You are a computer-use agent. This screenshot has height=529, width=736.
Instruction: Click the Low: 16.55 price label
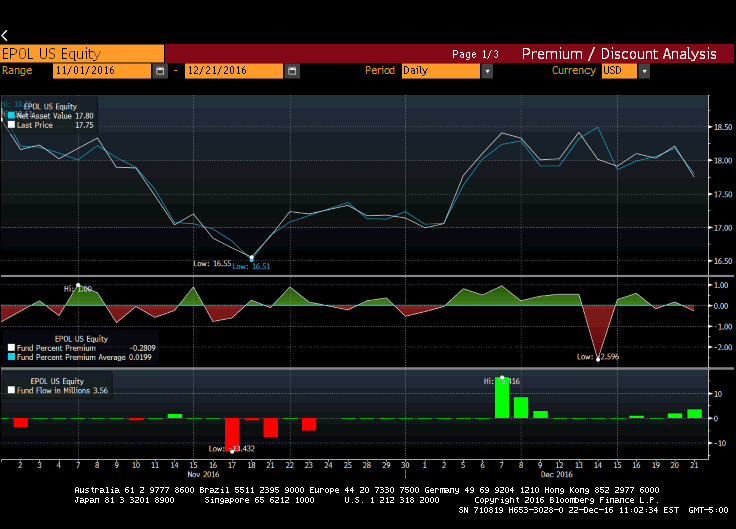pyautogui.click(x=212, y=263)
